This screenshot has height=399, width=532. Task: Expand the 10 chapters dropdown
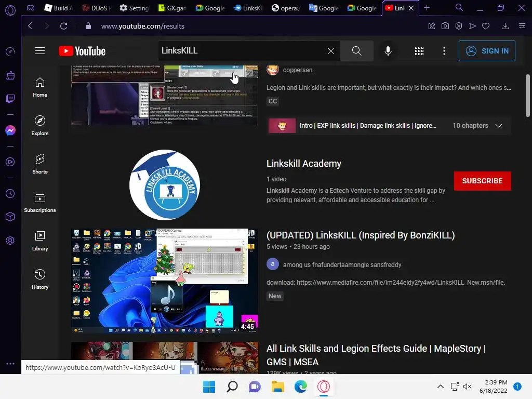click(499, 126)
